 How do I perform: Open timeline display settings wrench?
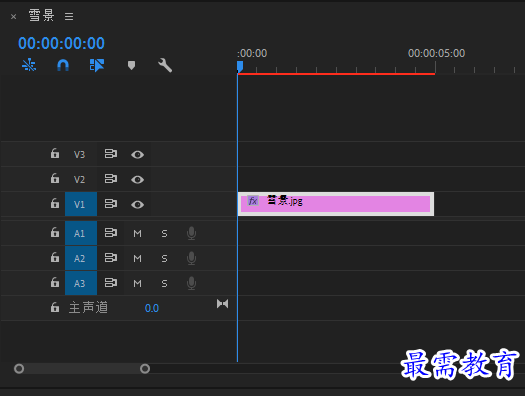[165, 65]
